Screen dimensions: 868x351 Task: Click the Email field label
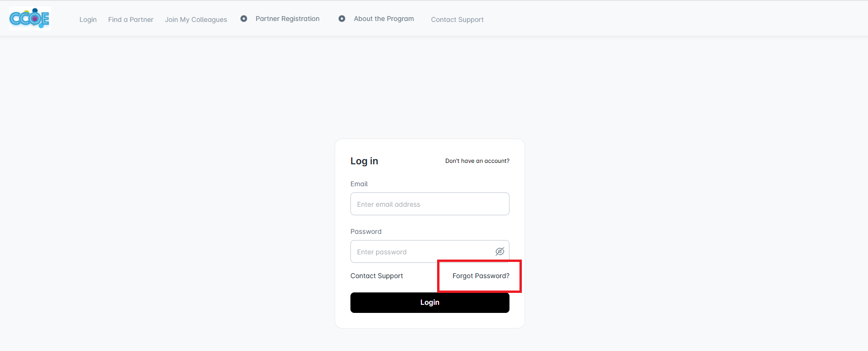(x=359, y=184)
